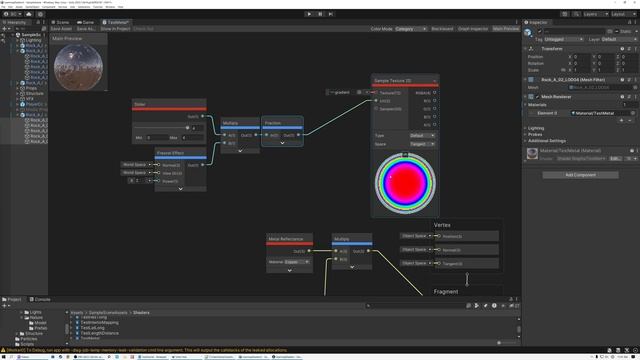Viewport: 640px width, 360px height.
Task: Open the cloud services icon in the toolbar
Action: pos(29,14)
